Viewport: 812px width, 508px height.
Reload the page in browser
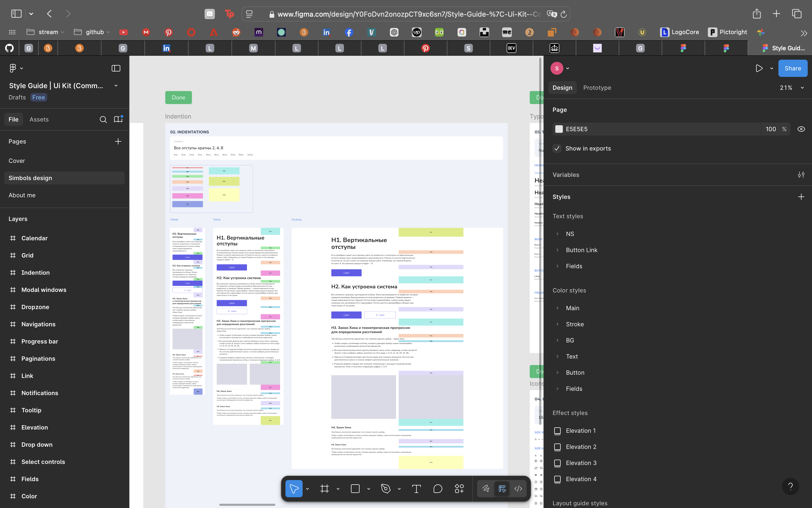point(564,14)
